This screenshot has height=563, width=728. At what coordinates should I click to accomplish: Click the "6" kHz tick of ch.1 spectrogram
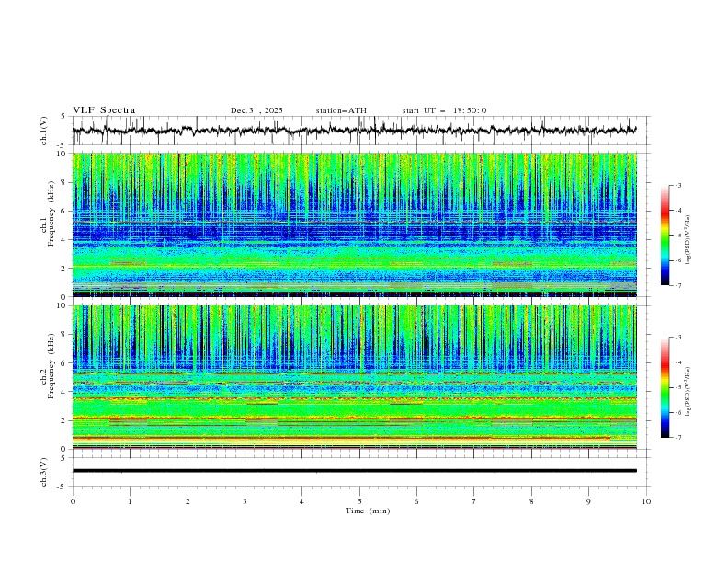point(65,212)
